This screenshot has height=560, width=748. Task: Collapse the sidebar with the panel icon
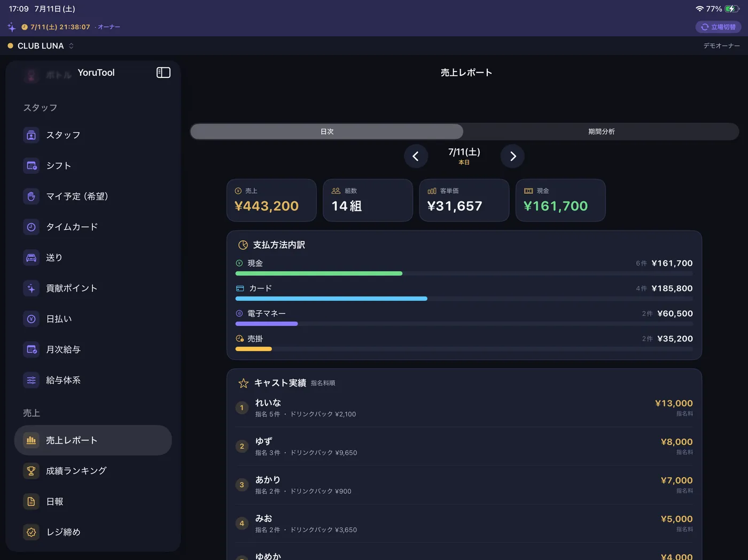163,73
